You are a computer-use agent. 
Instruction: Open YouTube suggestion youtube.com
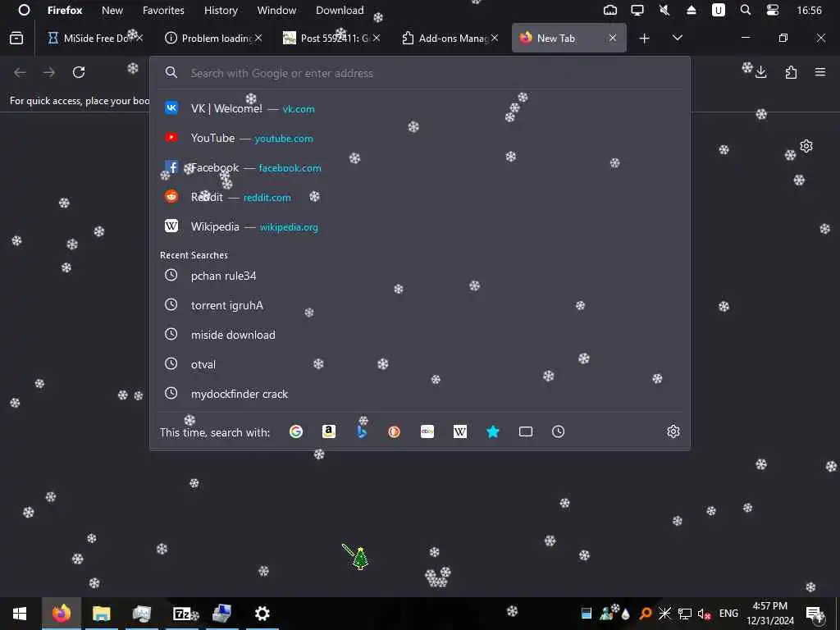420,138
